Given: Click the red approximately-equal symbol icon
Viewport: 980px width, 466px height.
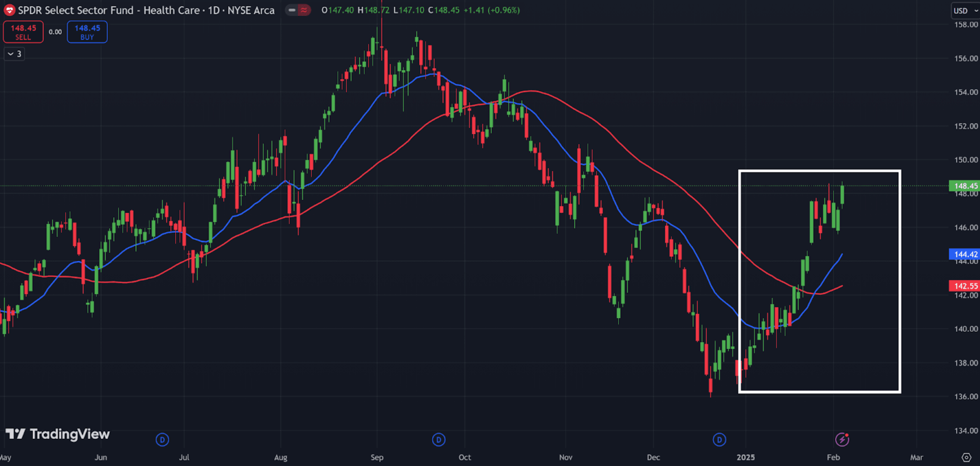Looking at the screenshot, I should [304, 10].
